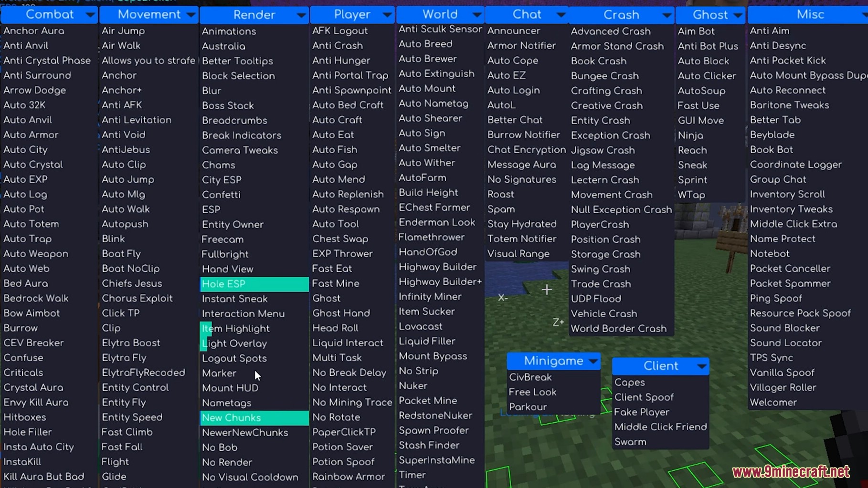
Task: Collapse the Minigame panel arrow
Action: click(x=593, y=361)
